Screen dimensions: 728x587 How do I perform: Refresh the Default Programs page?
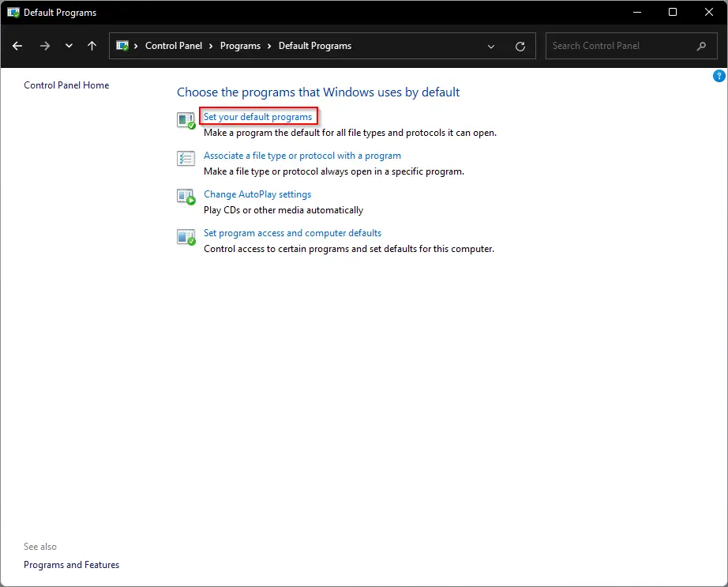520,46
